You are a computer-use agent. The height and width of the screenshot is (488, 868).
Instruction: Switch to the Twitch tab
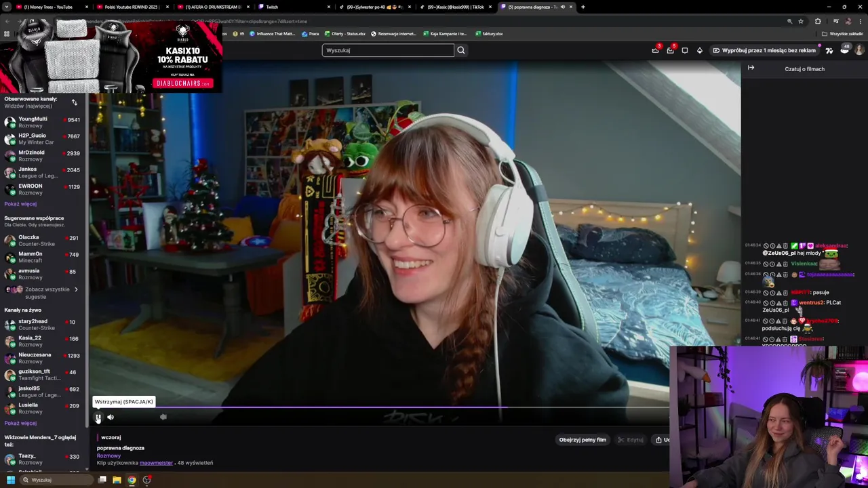pos(294,7)
